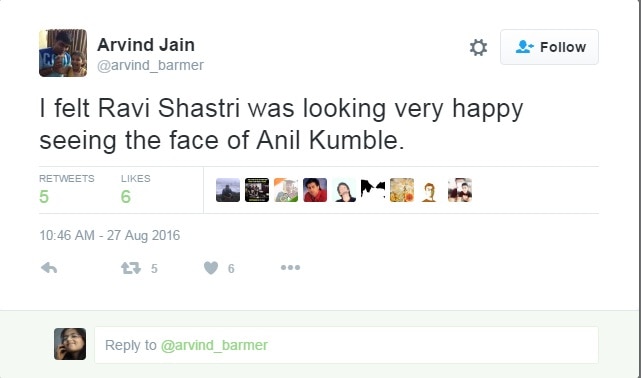Viewport: 641px width, 378px height.
Task: Open Arvind Jain's profile picture
Action: coord(63,53)
